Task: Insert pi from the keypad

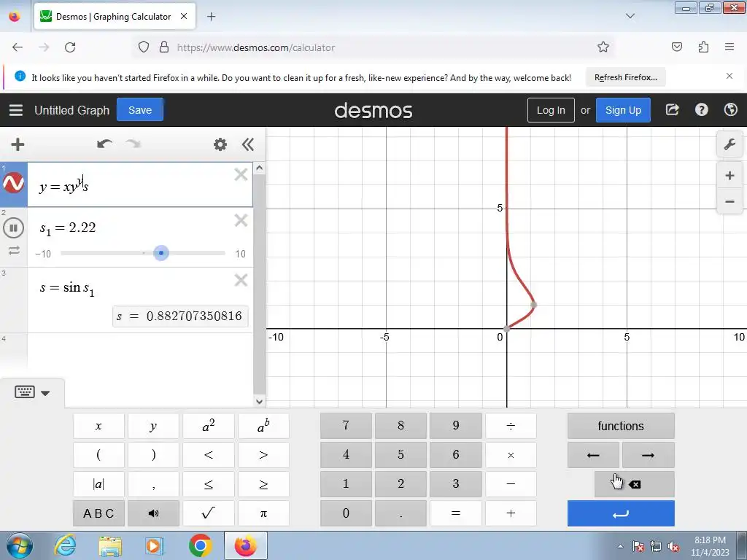Action: click(x=263, y=513)
